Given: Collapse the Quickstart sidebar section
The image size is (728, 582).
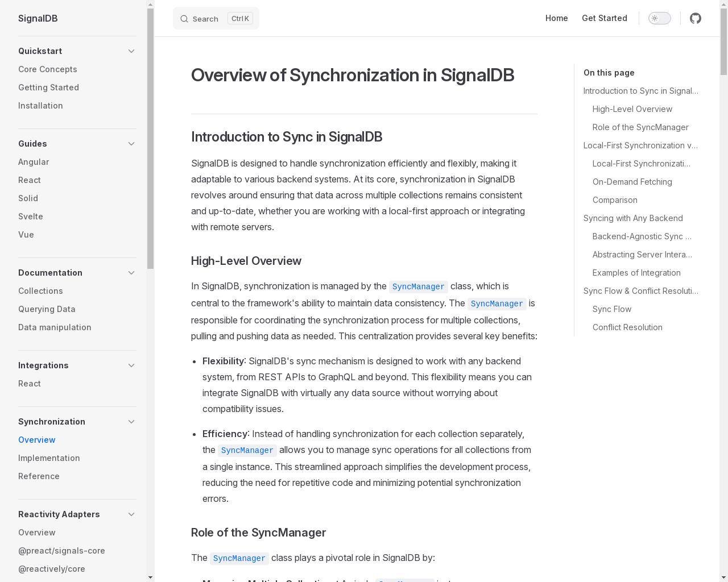Looking at the screenshot, I should (x=131, y=51).
